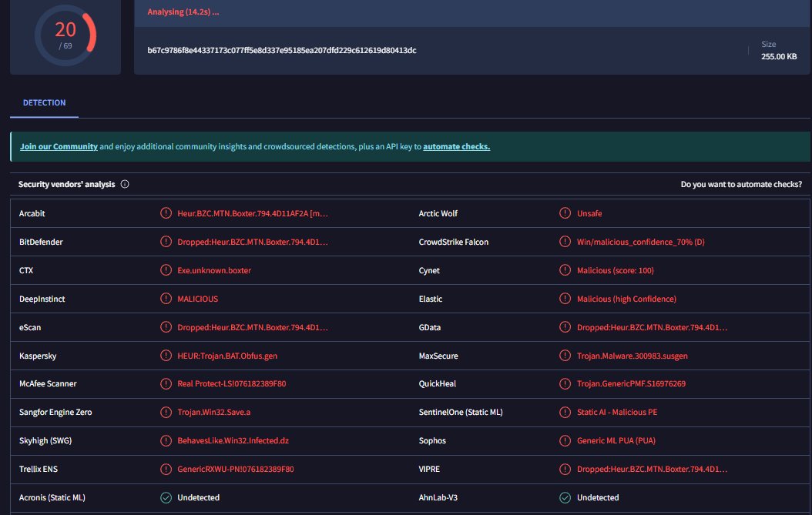Click the alert icon in the DeepInstinct row
This screenshot has height=515, width=812.
[166, 299]
